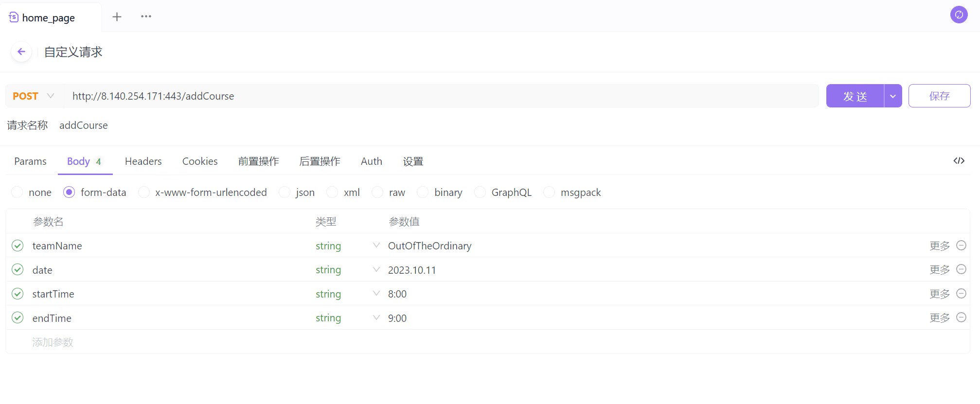Select x-www-form-urlencoded body type
The width and height of the screenshot is (980, 404).
click(x=144, y=193)
